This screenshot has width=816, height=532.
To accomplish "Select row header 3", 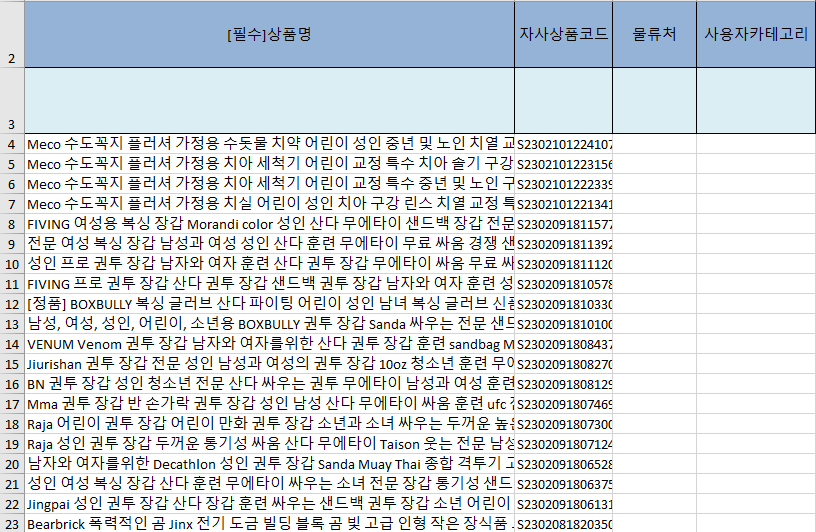I will [12, 100].
